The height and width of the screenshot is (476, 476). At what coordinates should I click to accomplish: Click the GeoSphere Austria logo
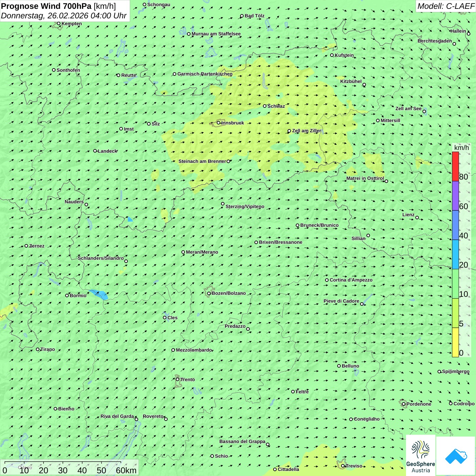pyautogui.click(x=421, y=455)
